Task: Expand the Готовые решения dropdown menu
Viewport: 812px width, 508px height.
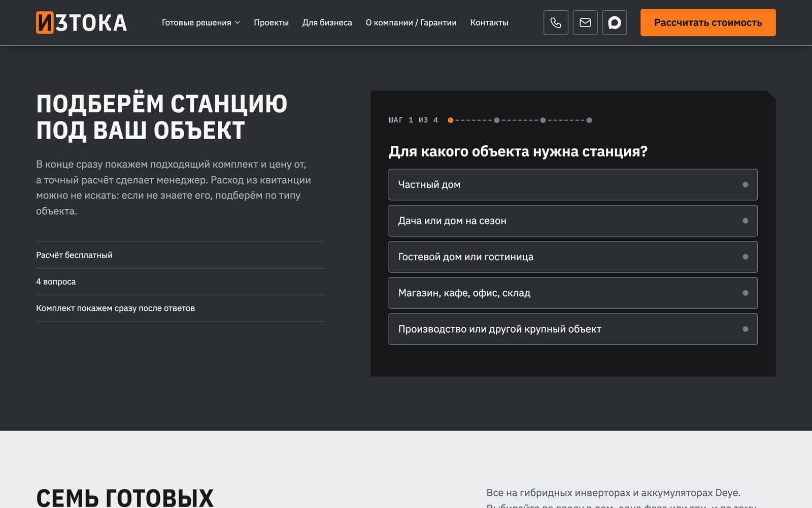Action: [201, 22]
